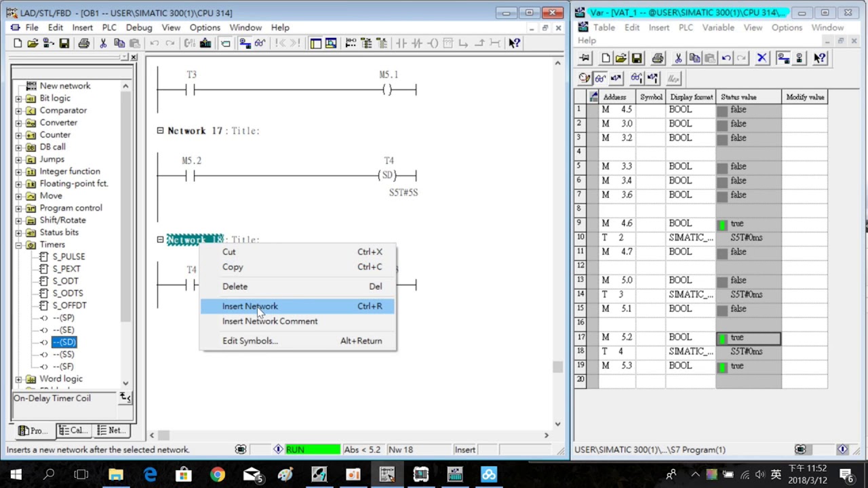Cut selection with LAD toolbar scissors
Image resolution: width=868 pixels, height=488 pixels.
pos(103,43)
